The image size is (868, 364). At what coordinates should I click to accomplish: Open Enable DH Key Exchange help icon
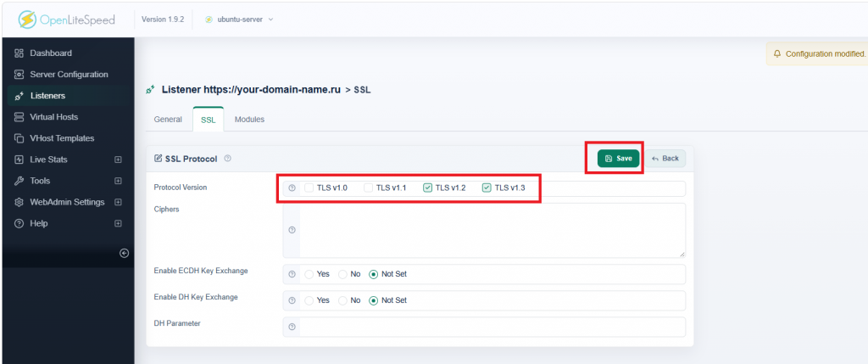(292, 300)
